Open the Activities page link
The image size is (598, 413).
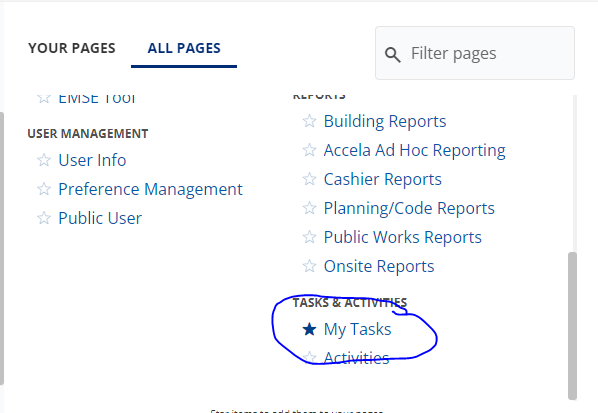[x=356, y=358]
